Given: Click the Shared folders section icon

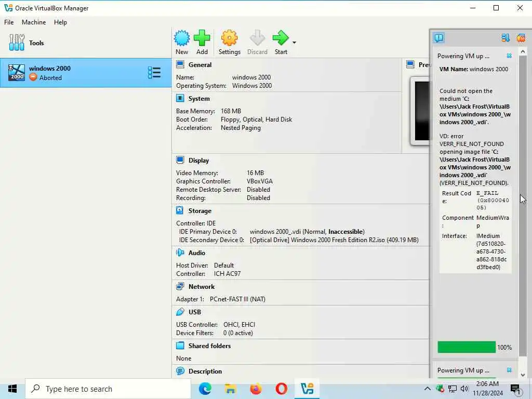Looking at the screenshot, I should click(180, 345).
